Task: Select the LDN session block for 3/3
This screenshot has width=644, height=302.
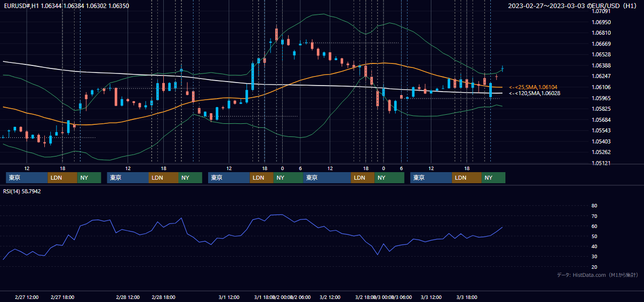Action: click(x=467, y=178)
